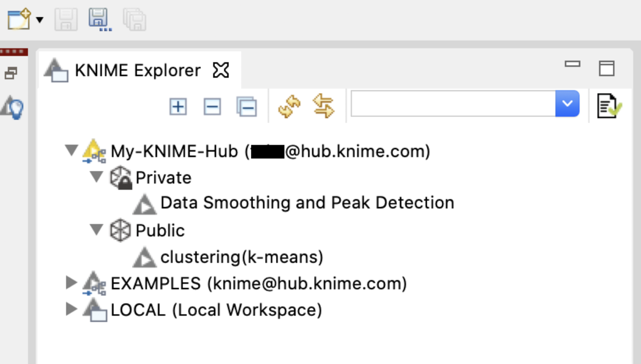Click the explorer filter input field
This screenshot has width=641, height=364.
click(x=453, y=104)
